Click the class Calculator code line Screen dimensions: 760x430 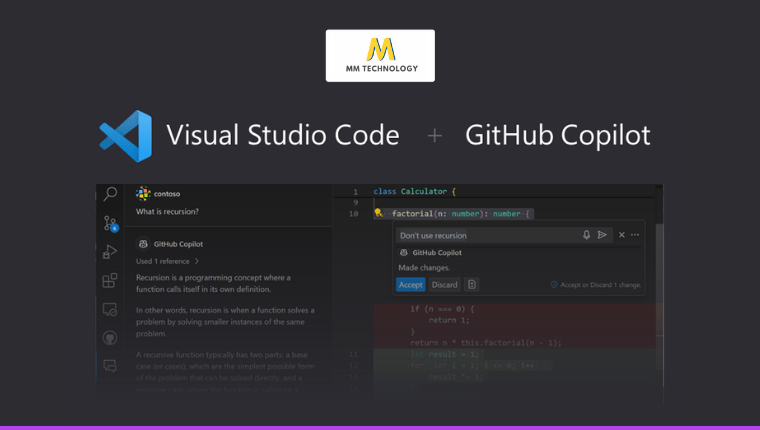414,191
